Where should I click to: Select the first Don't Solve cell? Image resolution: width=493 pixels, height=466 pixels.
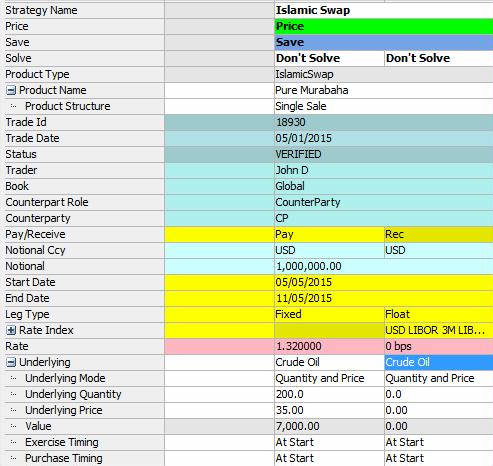click(329, 58)
